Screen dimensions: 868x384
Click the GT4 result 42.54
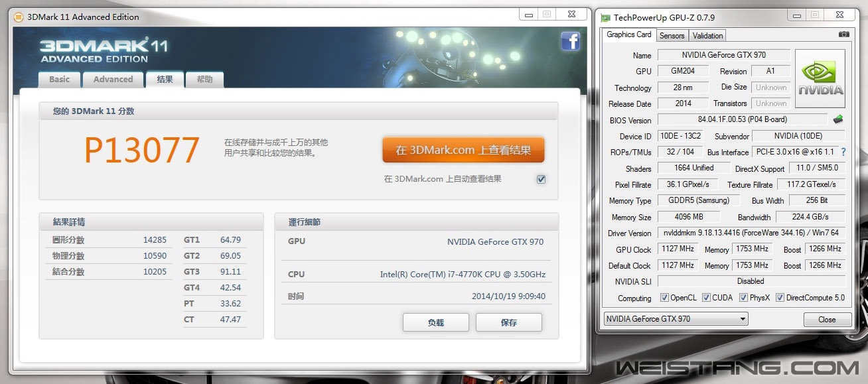pyautogui.click(x=230, y=288)
